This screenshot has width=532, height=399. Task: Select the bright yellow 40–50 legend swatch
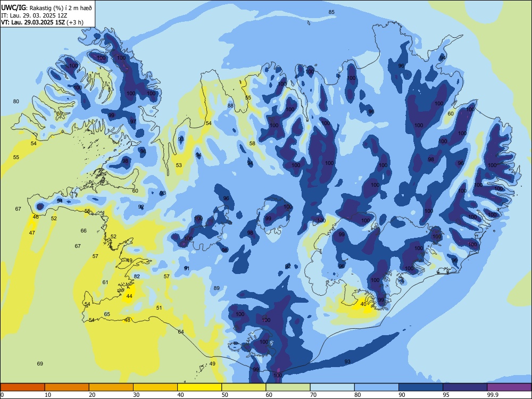click(199, 387)
